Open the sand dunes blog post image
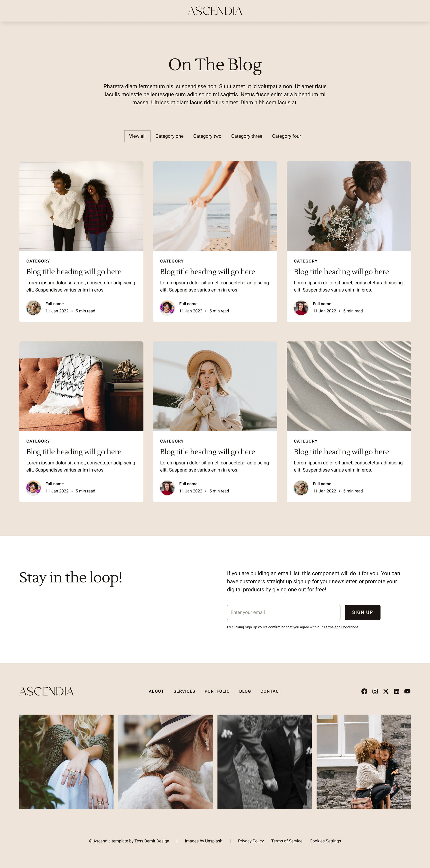The width and height of the screenshot is (430, 868). (349, 386)
